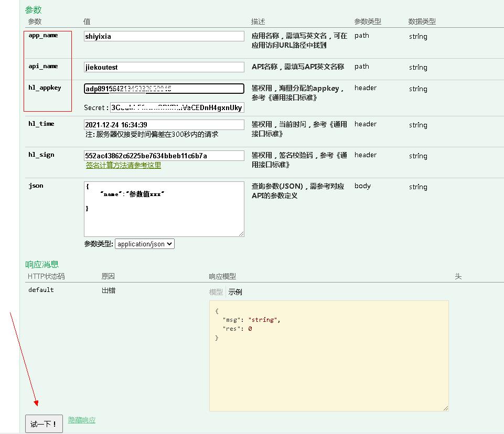The width and height of the screenshot is (504, 434).
Task: Click the hl_appkey parameter name label
Action: (x=45, y=88)
